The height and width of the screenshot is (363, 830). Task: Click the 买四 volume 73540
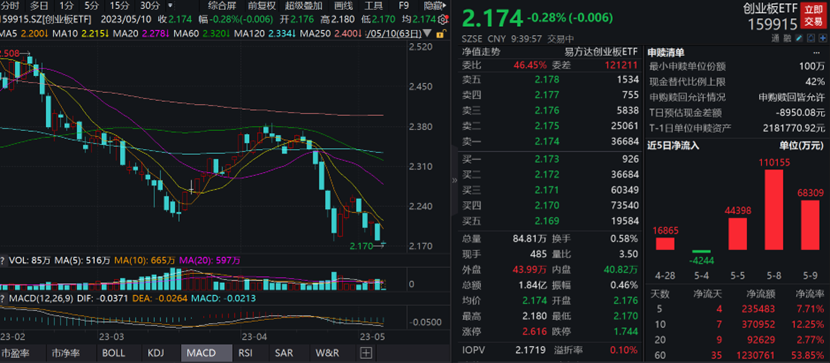click(x=626, y=205)
